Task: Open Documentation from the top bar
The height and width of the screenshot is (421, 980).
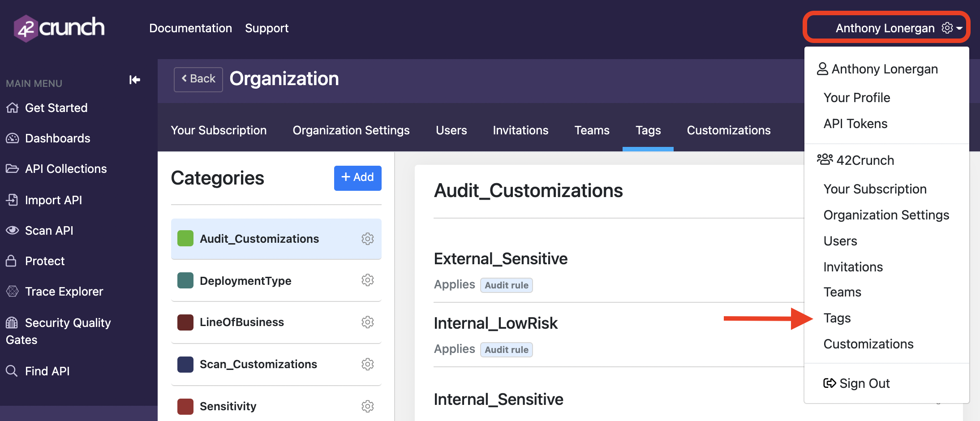Action: pos(191,28)
